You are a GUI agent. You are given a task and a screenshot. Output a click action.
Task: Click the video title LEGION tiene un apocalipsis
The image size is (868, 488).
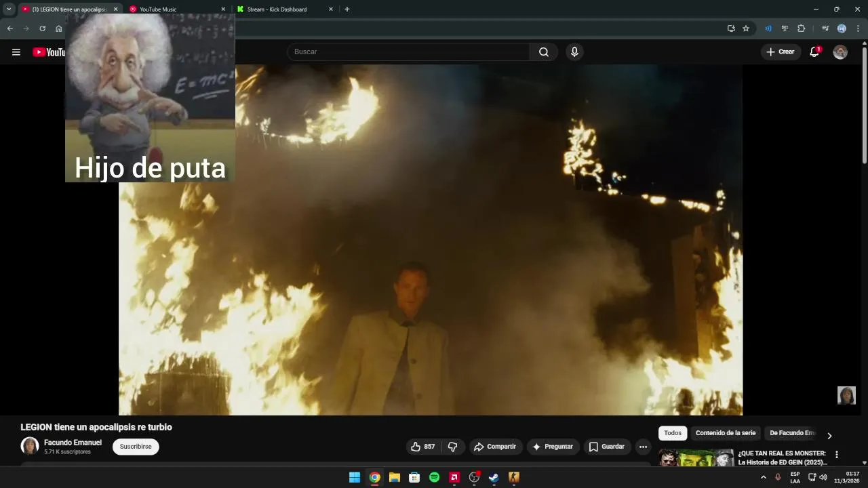click(96, 427)
